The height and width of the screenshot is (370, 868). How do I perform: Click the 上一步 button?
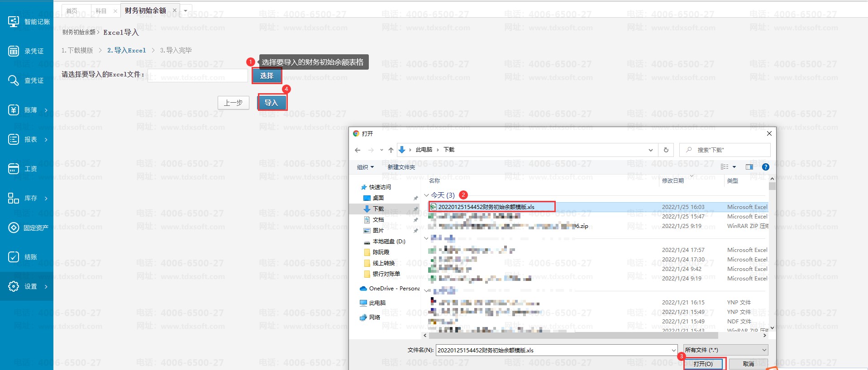point(234,103)
